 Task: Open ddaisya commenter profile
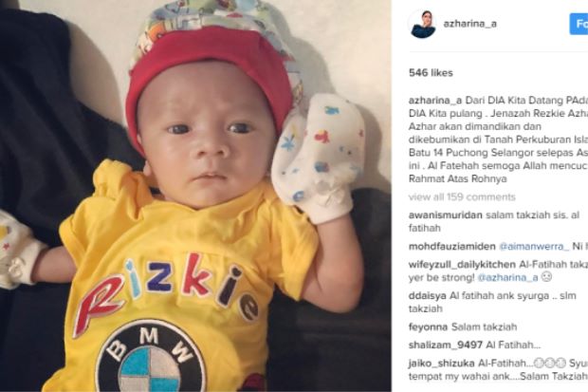pyautogui.click(x=428, y=295)
